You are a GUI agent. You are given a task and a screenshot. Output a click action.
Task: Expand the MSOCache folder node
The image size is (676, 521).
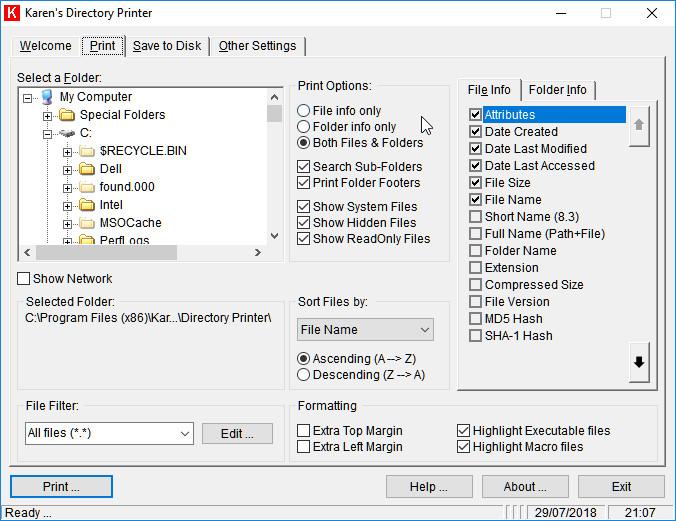coord(67,224)
